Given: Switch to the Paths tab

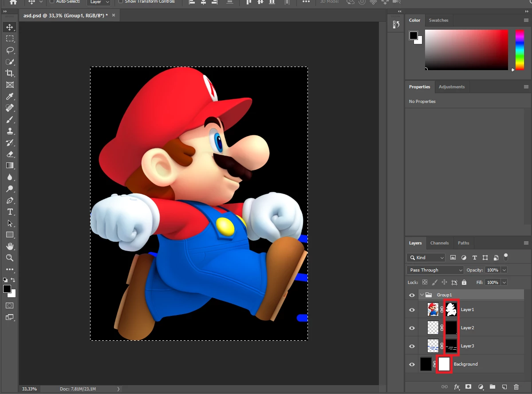Looking at the screenshot, I should coord(464,243).
